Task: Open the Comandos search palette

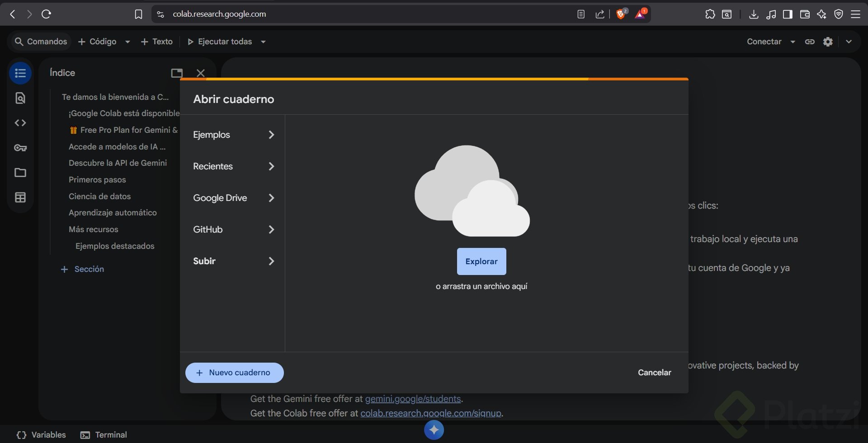Action: [x=41, y=42]
